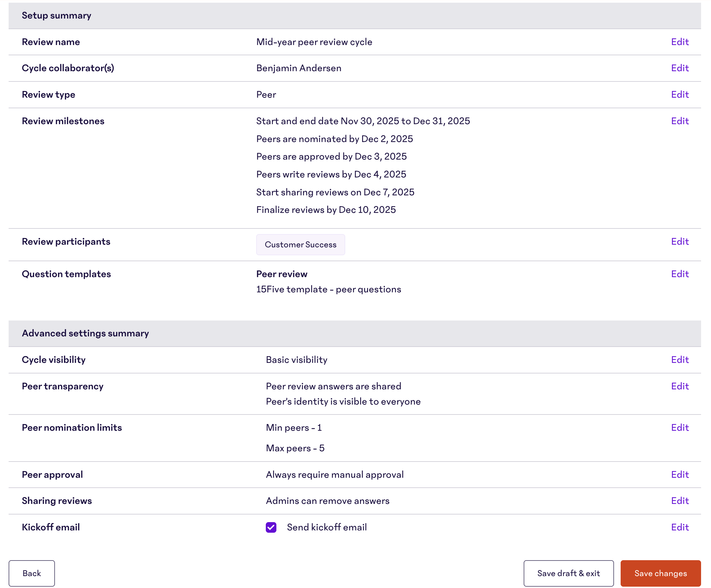
Task: Click the Back button
Action: 32,573
